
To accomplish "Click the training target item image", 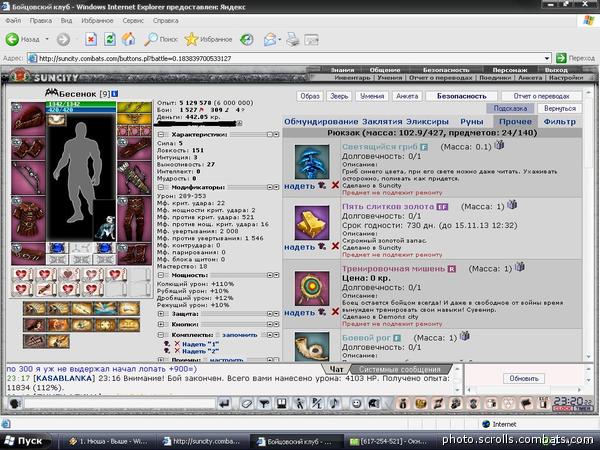I will (x=312, y=288).
